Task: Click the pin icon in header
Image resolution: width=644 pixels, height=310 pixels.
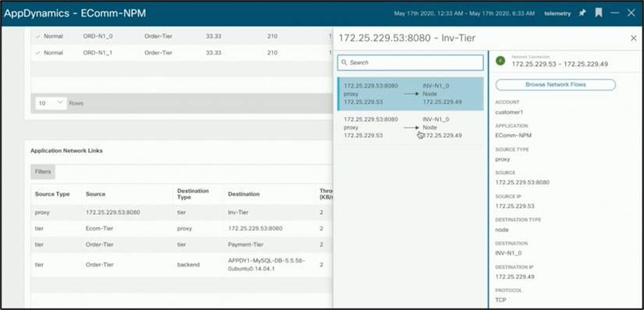Action: (x=582, y=13)
